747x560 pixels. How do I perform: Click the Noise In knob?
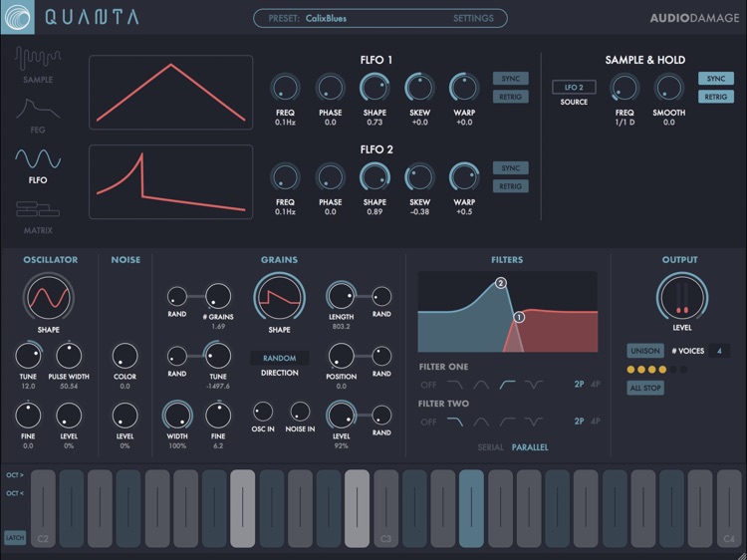coord(300,412)
